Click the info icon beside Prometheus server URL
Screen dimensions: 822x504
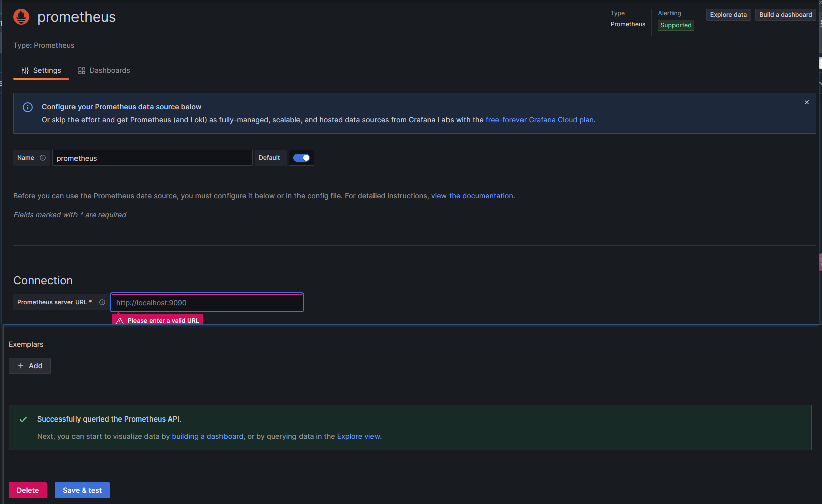coord(102,302)
